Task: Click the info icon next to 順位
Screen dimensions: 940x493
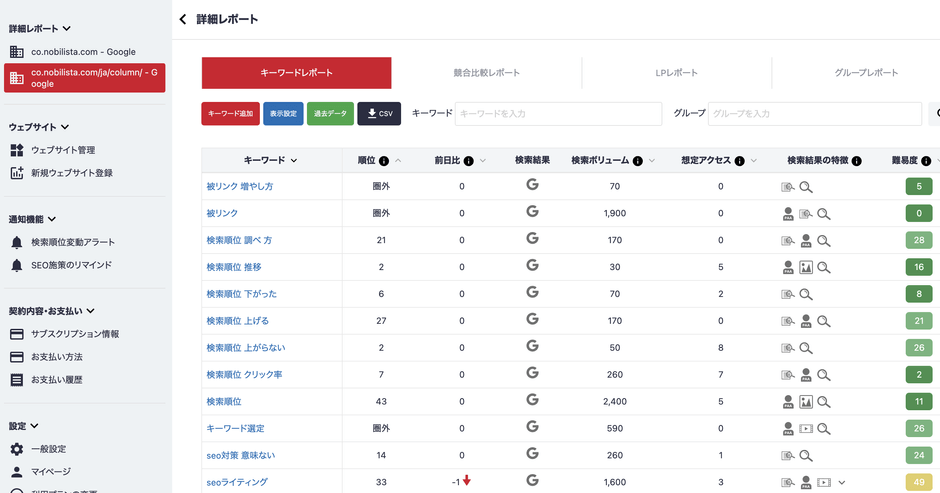Action: [x=384, y=160]
